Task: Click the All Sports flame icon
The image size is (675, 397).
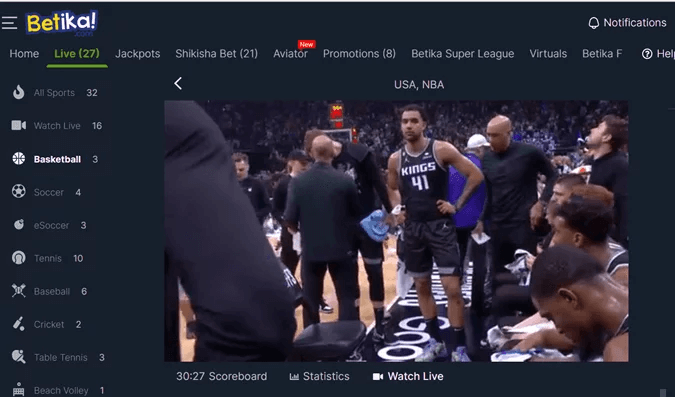Action: coord(19,92)
